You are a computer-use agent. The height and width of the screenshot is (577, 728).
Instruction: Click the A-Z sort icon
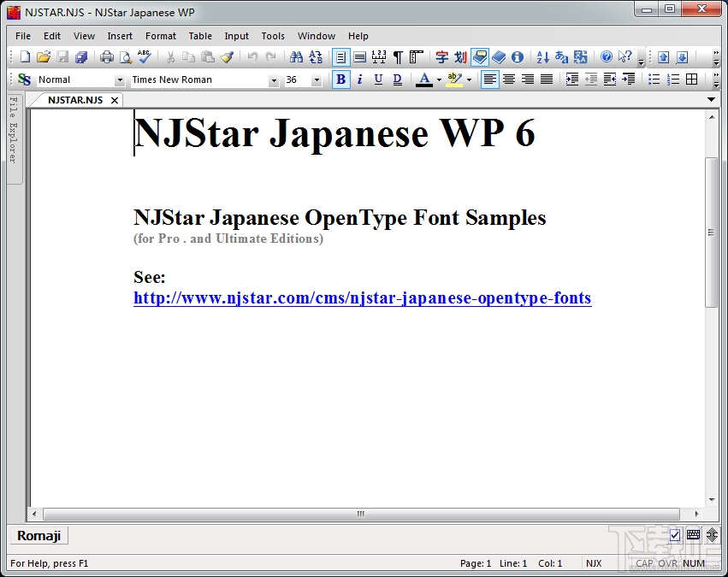542,57
